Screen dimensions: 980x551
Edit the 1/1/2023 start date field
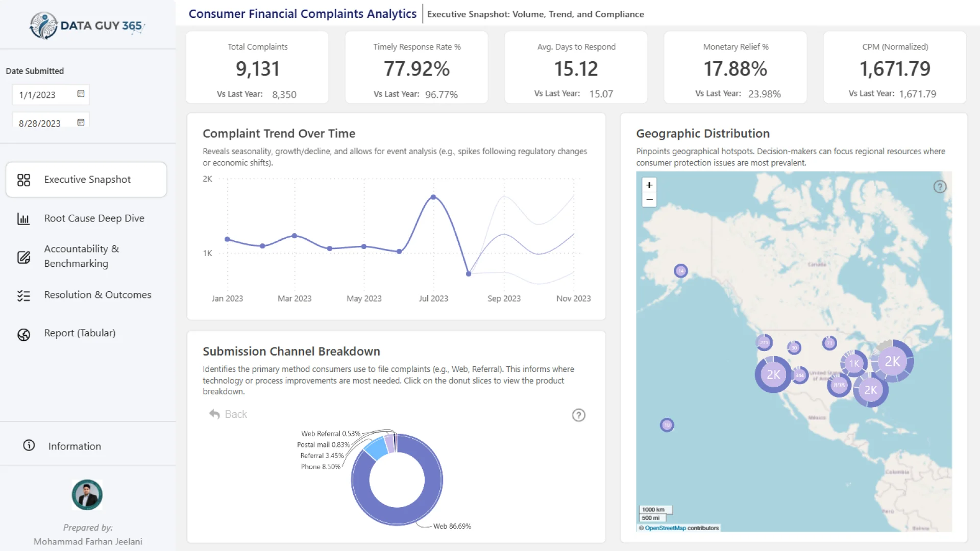[x=43, y=95]
